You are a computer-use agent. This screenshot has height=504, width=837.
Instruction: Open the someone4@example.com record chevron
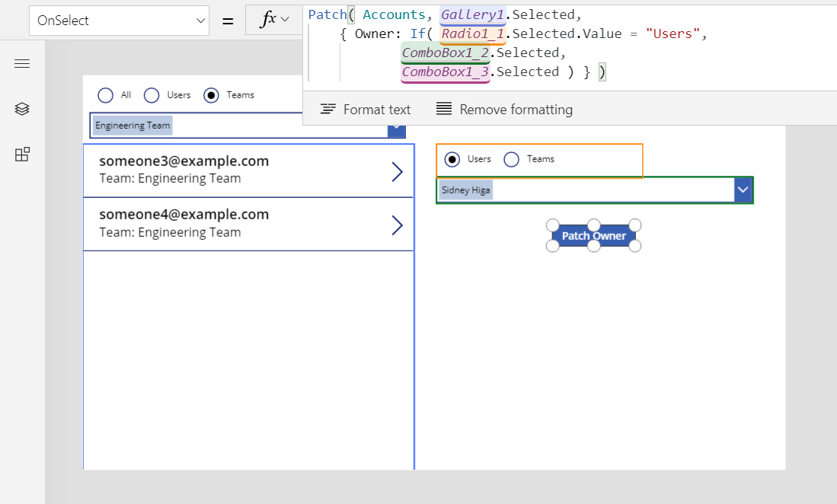(397, 225)
